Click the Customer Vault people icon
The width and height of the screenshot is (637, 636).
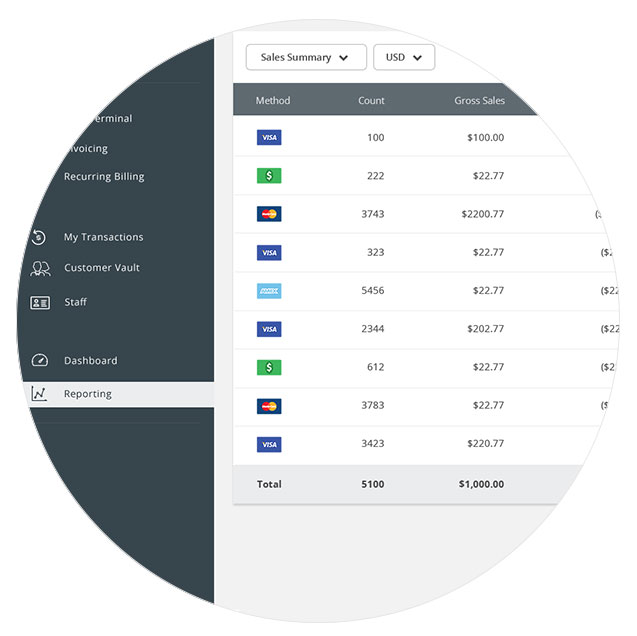[40, 268]
